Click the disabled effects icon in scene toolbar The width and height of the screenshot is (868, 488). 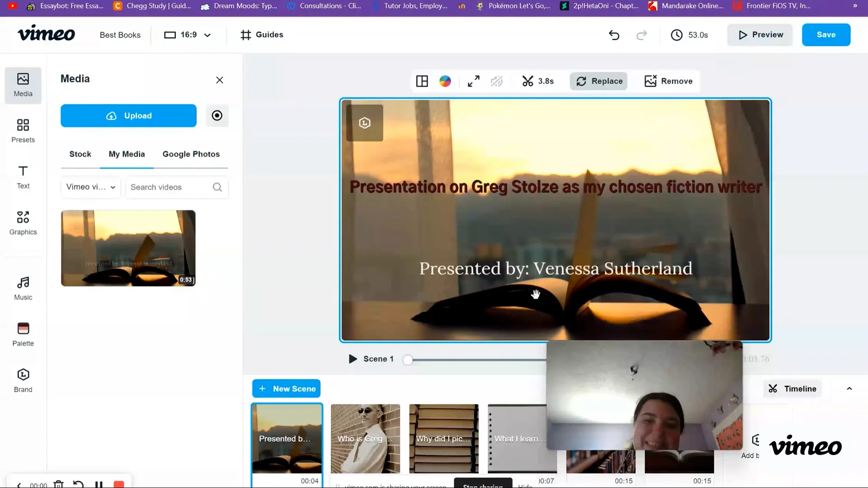497,81
